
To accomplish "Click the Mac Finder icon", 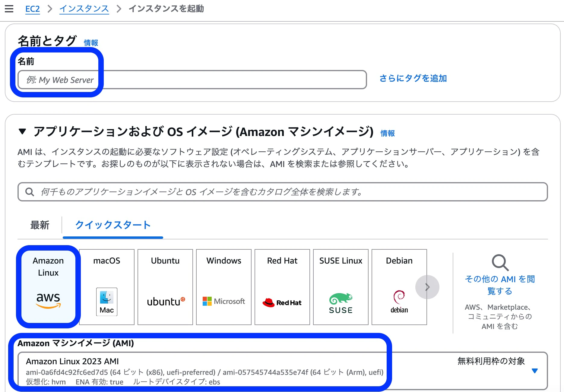I will tap(107, 302).
